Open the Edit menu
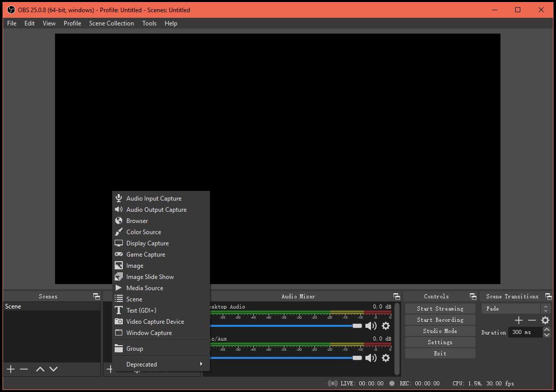 (x=30, y=23)
